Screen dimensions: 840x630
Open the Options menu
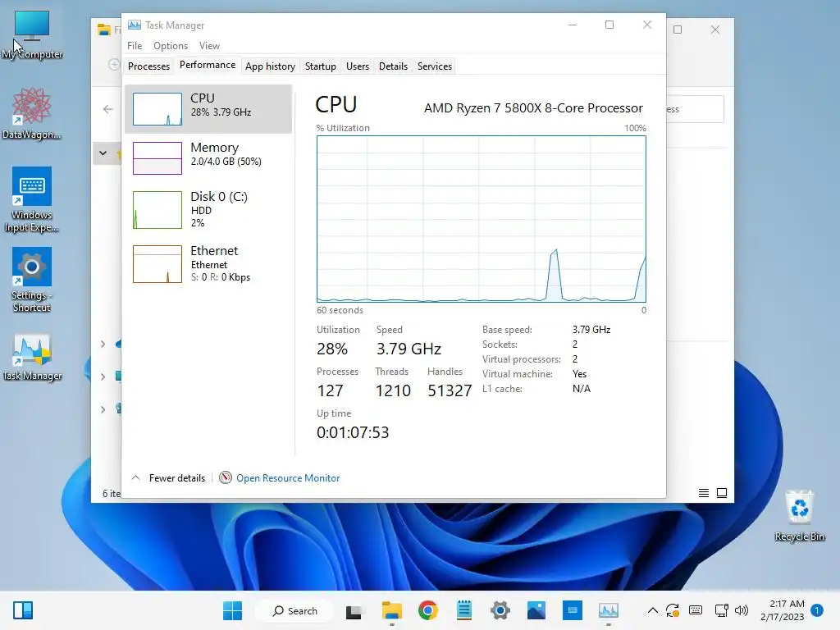(171, 46)
